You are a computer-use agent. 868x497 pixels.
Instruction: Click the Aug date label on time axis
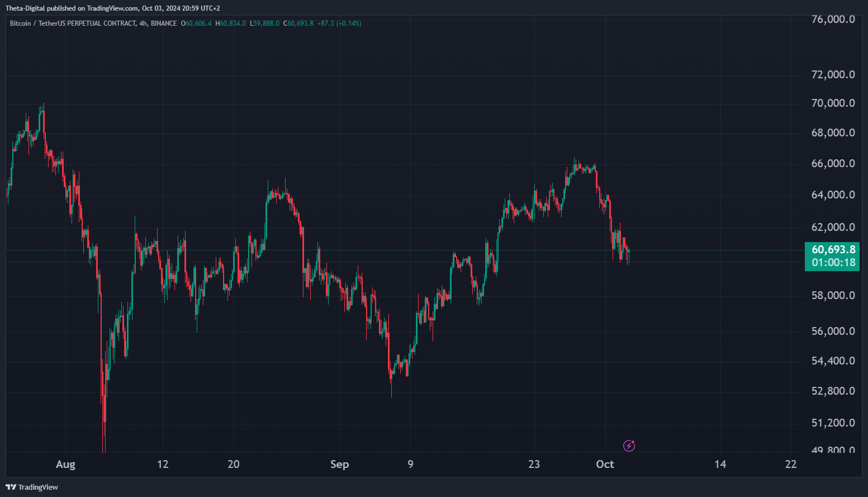(x=65, y=464)
